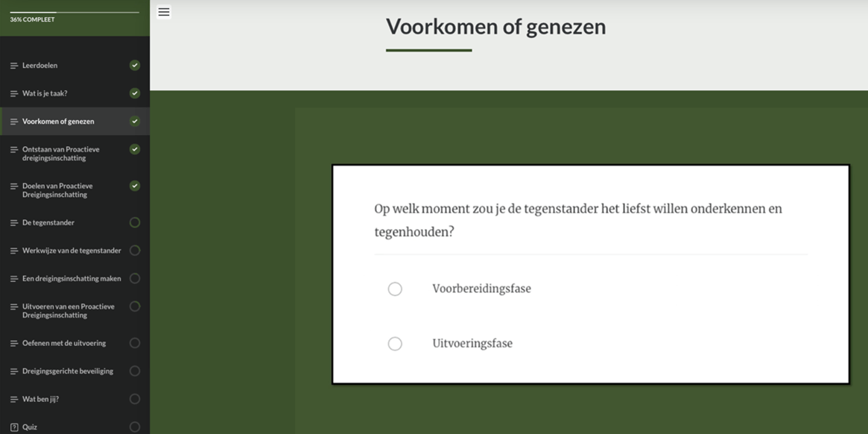Click the Quiz question-mark icon
The width and height of the screenshot is (868, 434).
(x=14, y=427)
